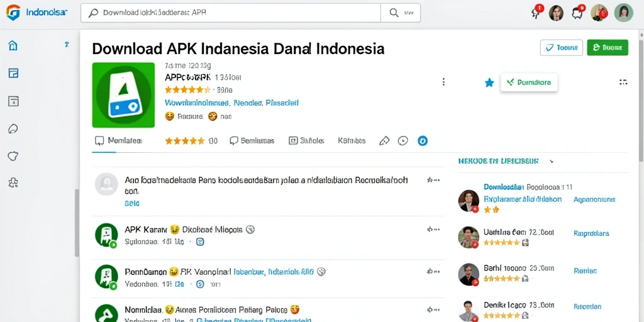
Task: Focus the search field at top
Action: (x=230, y=13)
